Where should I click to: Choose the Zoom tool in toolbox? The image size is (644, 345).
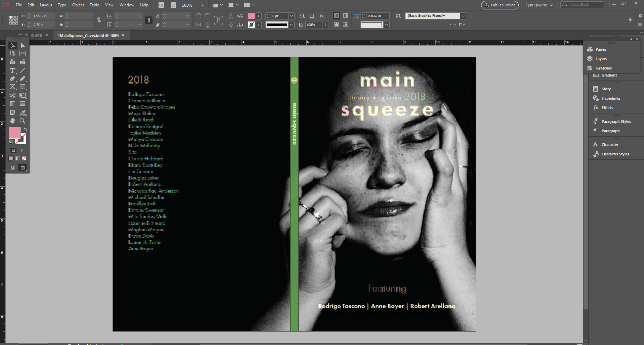pyautogui.click(x=23, y=121)
